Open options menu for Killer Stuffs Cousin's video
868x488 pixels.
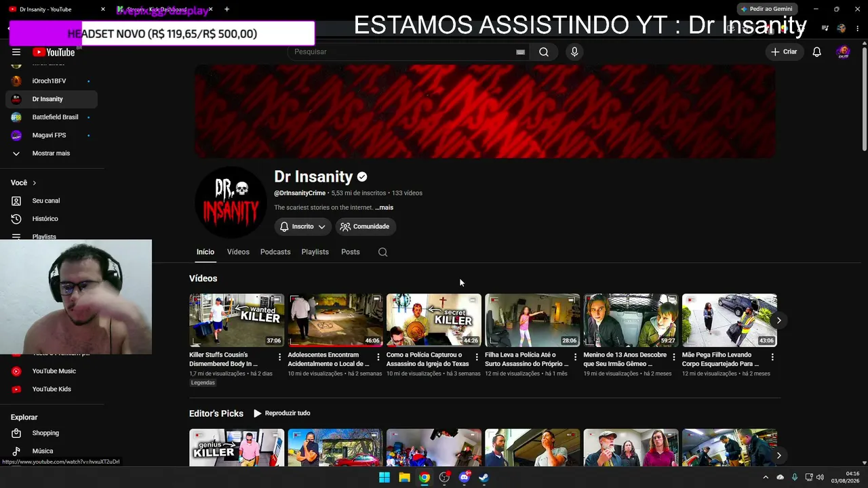coord(279,357)
